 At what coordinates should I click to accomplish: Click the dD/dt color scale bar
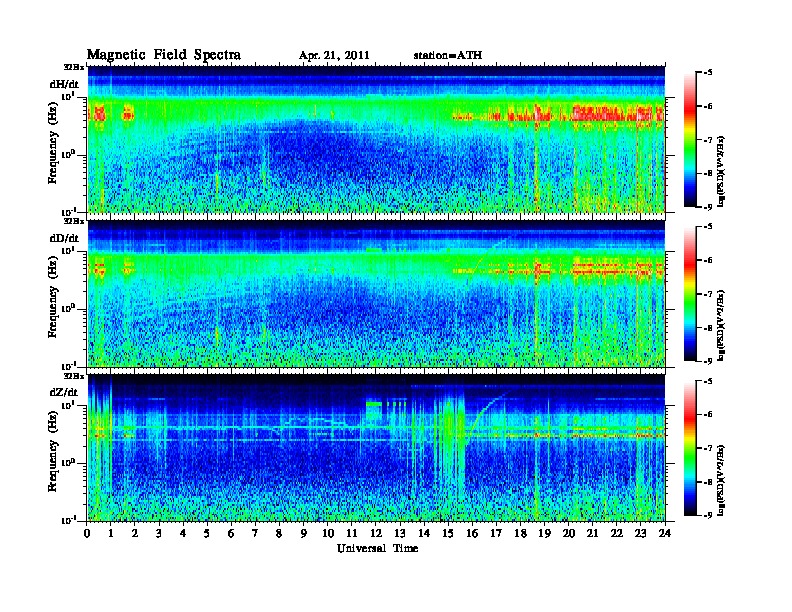[690, 293]
